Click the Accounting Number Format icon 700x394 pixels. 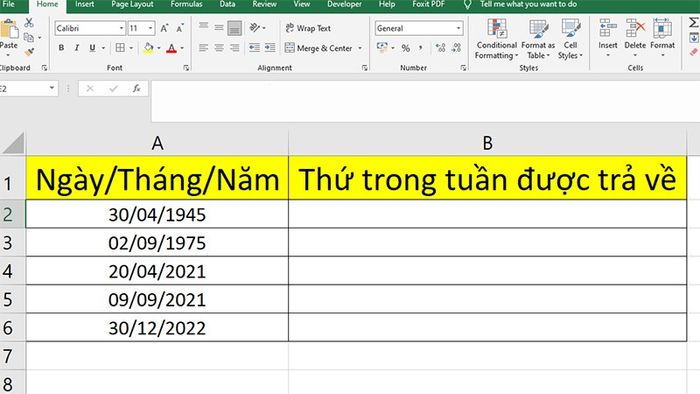tap(382, 48)
